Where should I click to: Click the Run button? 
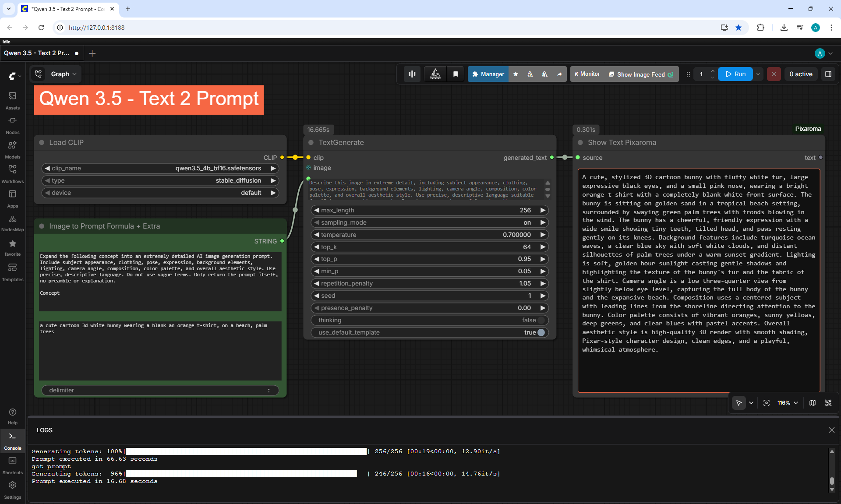click(x=735, y=74)
